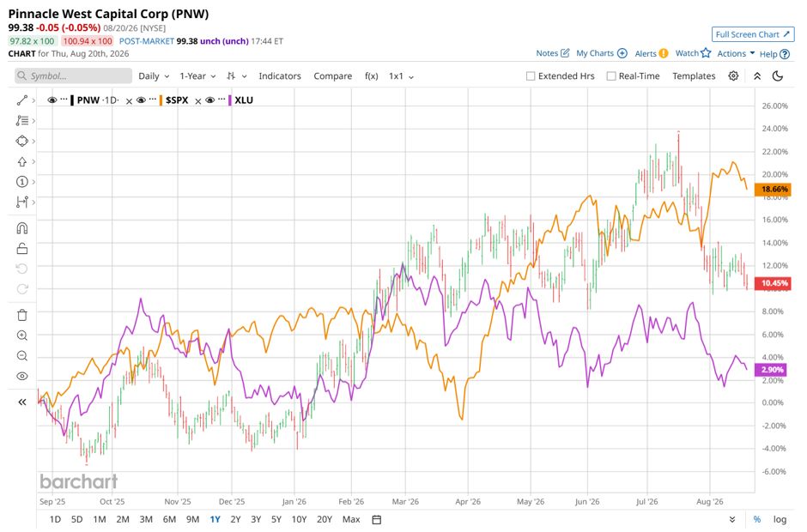
Task: Click the undo arrow icon
Action: [x=22, y=269]
